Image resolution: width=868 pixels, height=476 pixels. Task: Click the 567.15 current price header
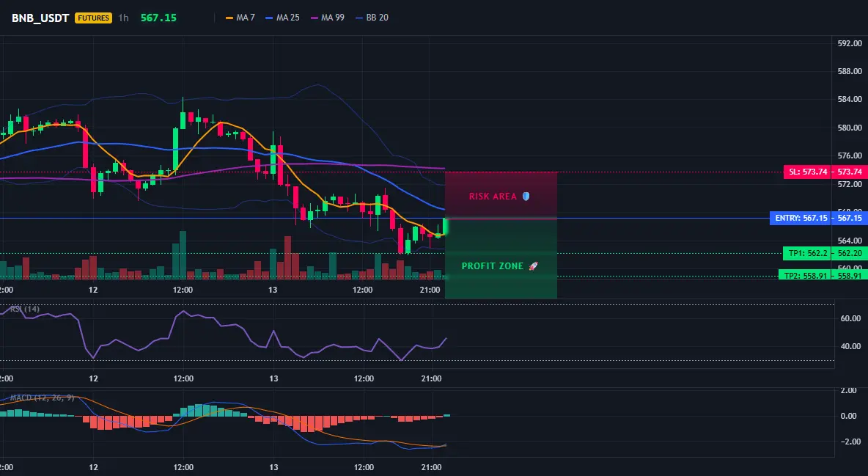[158, 18]
